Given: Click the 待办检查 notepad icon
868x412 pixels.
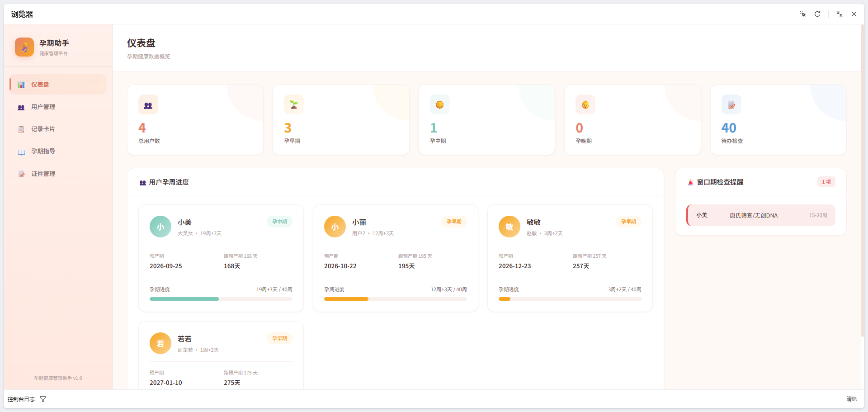Looking at the screenshot, I should tap(731, 105).
